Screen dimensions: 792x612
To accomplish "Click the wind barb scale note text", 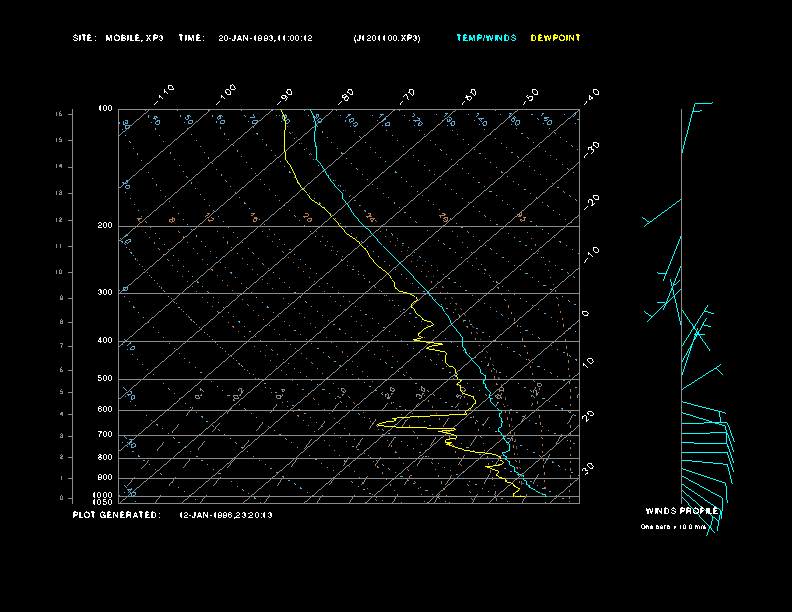I will [673, 527].
